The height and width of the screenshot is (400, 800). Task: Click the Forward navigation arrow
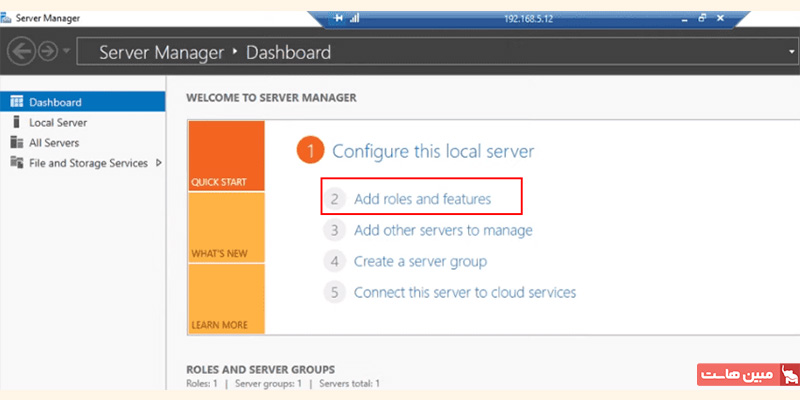point(48,52)
